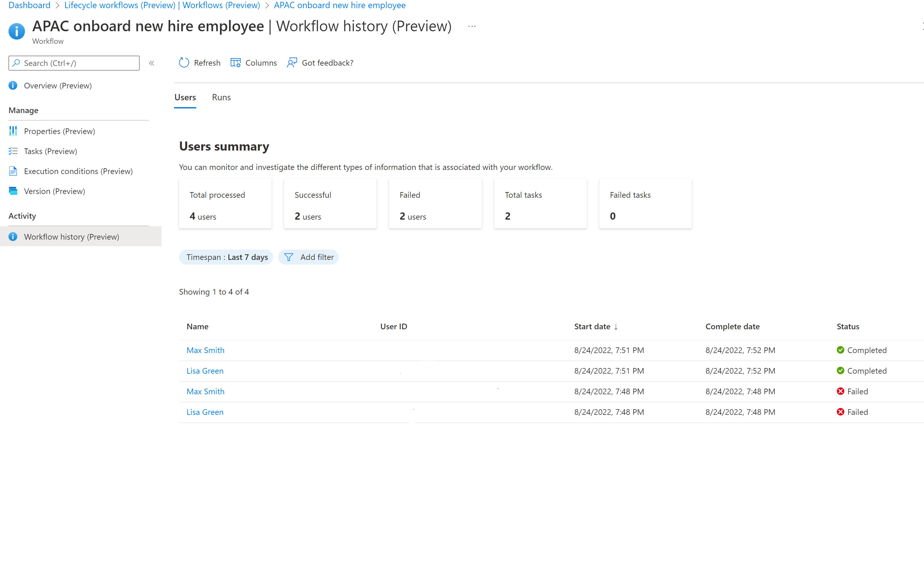Screen dimensions: 924x567
Task: Click Execution conditions (Preview) in sidebar
Action: pyautogui.click(x=78, y=171)
